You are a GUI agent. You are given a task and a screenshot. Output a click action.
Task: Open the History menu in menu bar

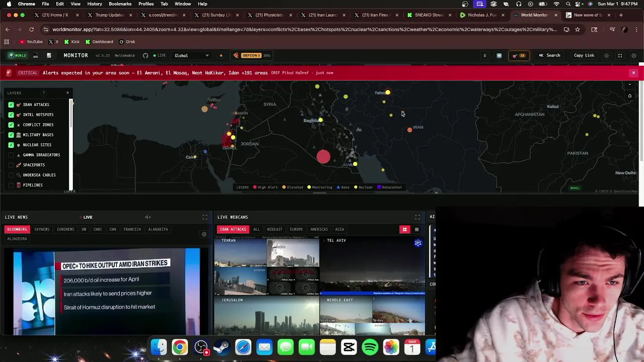(x=95, y=4)
